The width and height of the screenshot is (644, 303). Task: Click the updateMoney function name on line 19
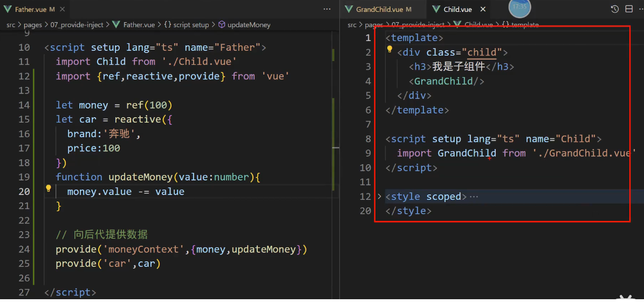[x=140, y=177]
